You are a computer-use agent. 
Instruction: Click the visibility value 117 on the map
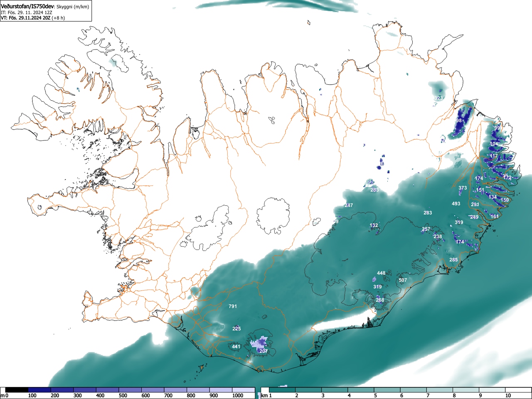coord(493,156)
